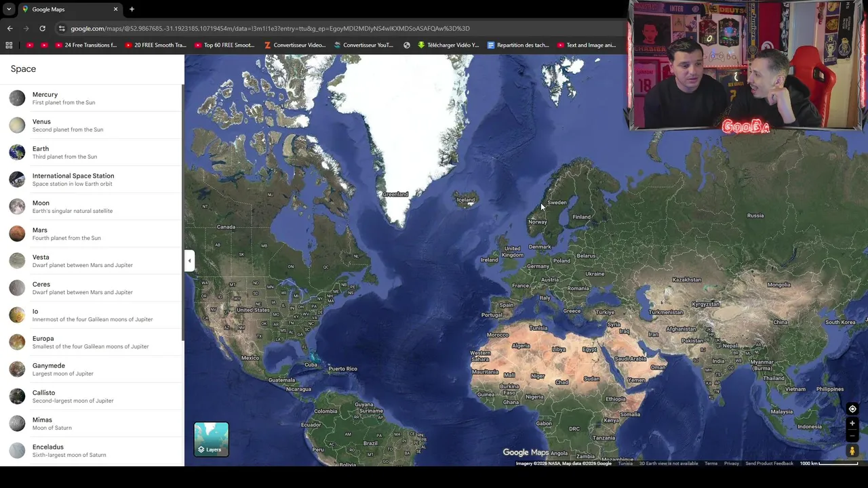Screen dimensions: 868x488
Task: Click the Algeria label on the map
Action: click(521, 346)
